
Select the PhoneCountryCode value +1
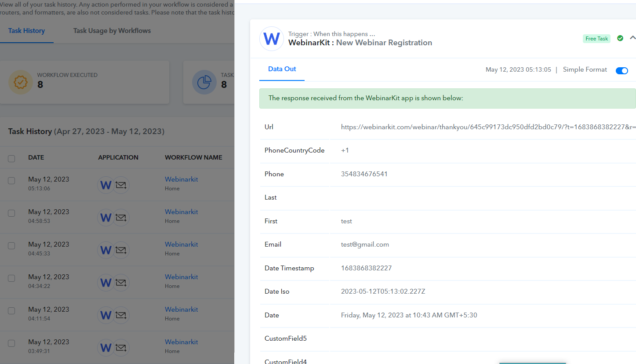(345, 150)
